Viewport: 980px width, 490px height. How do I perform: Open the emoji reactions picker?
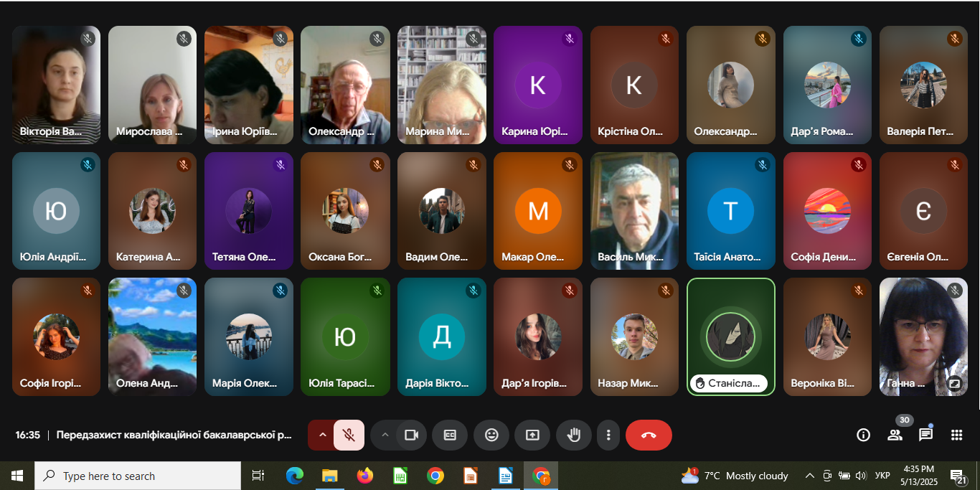pyautogui.click(x=491, y=435)
